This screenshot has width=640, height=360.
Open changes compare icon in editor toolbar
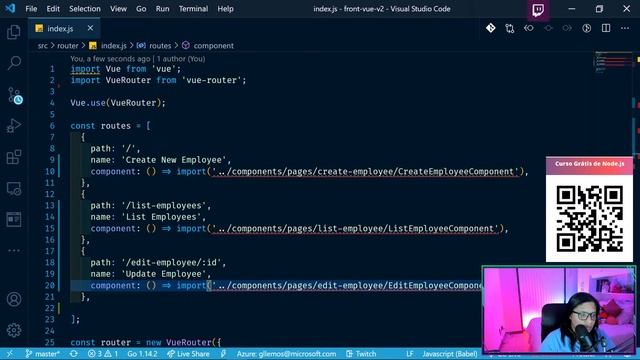(x=510, y=28)
